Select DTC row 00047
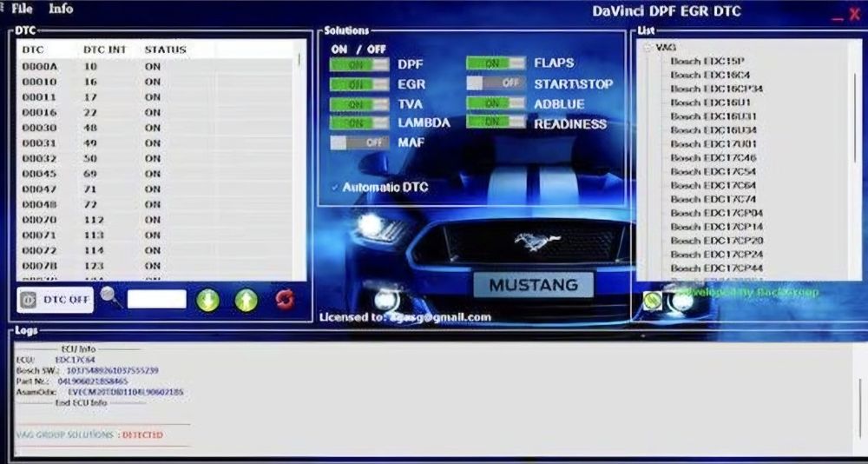Screen dimensions: 868x464 tap(156, 189)
